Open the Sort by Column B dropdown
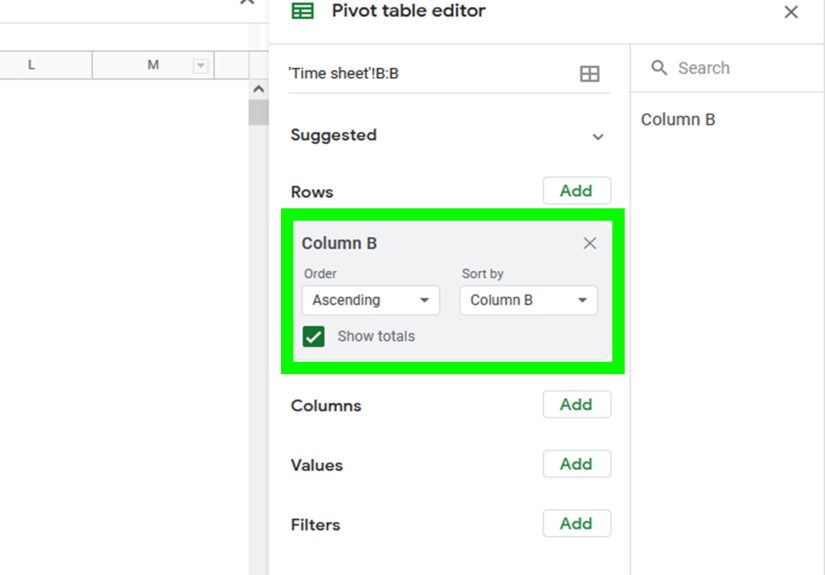This screenshot has width=825, height=575. click(528, 300)
